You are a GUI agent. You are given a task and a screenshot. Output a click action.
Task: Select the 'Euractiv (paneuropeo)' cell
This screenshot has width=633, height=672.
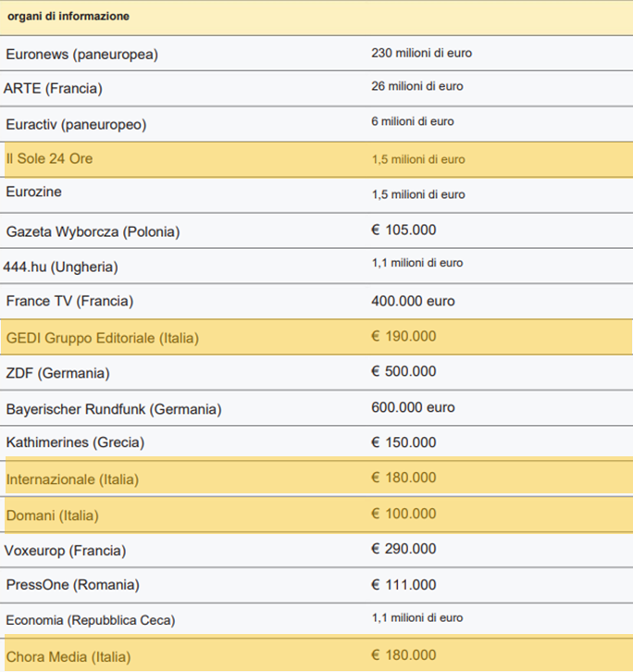coord(76,125)
